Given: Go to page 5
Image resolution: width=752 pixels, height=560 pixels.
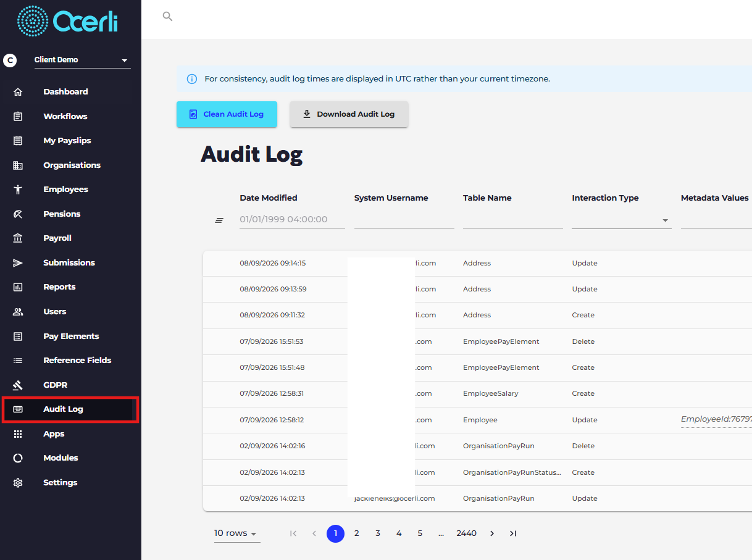Looking at the screenshot, I should click(420, 533).
